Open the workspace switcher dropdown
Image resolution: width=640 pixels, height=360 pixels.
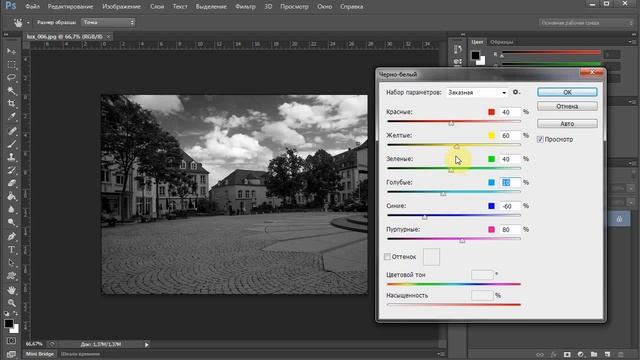pyautogui.click(x=586, y=23)
